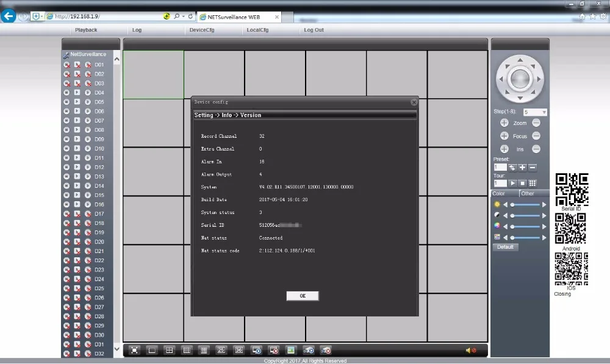The image size is (610, 364).
Task: Start tour play button
Action: [512, 183]
